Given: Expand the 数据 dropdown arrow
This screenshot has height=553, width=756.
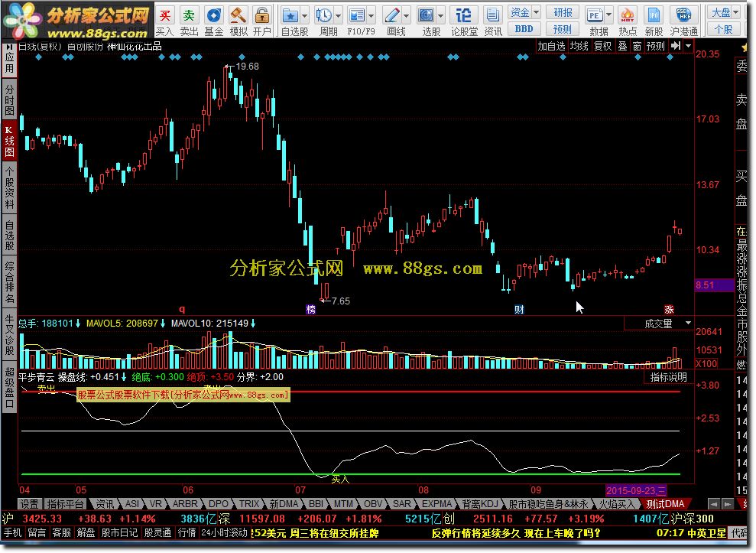Looking at the screenshot, I should point(608,16).
